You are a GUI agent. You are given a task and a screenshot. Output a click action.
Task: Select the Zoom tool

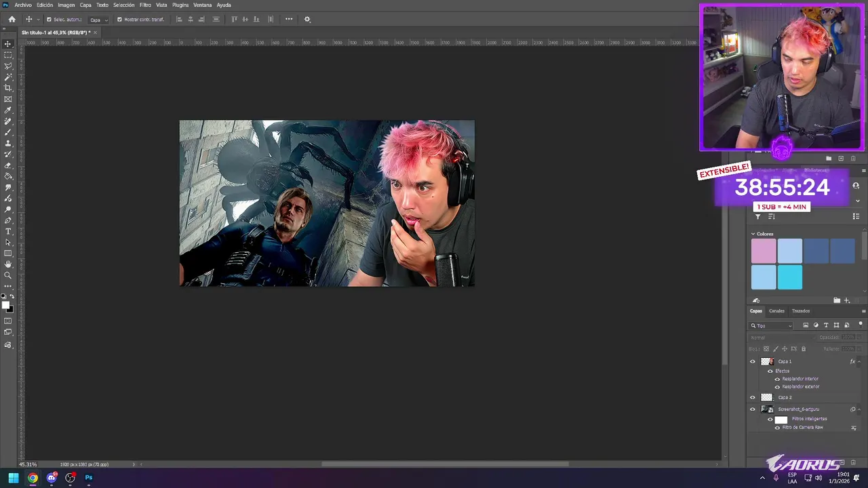[8, 275]
